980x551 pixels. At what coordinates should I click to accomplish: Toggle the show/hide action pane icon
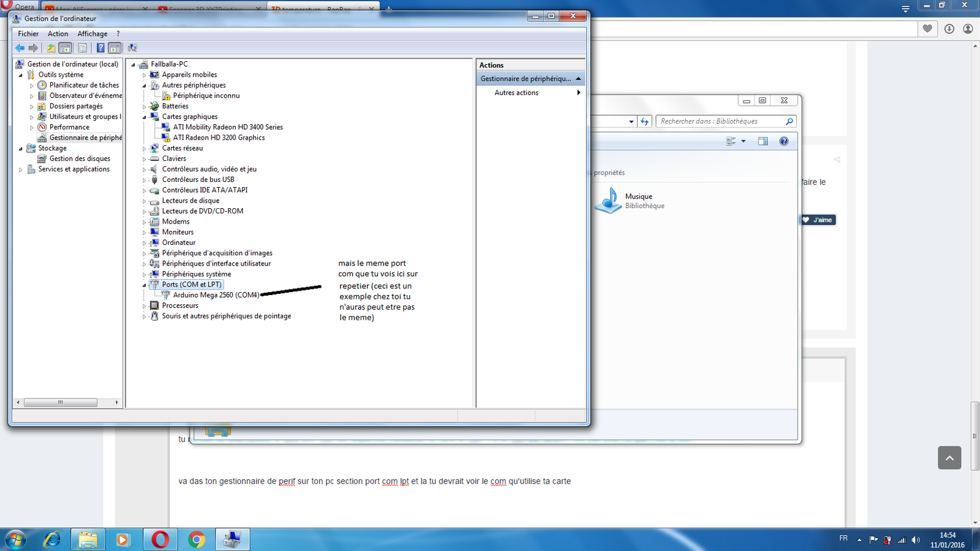click(115, 48)
